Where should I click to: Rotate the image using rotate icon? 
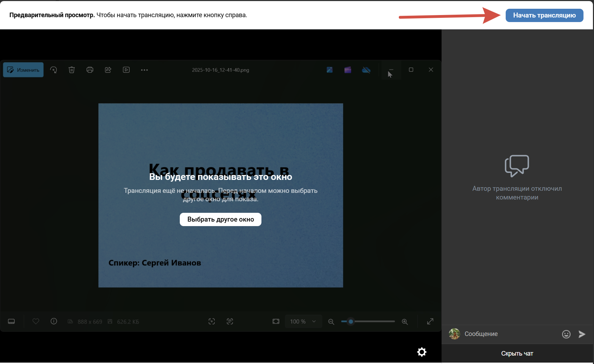[54, 70]
